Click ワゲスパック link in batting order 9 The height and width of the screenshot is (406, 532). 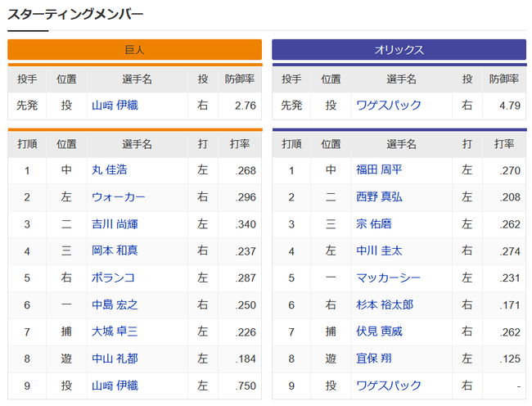389,386
